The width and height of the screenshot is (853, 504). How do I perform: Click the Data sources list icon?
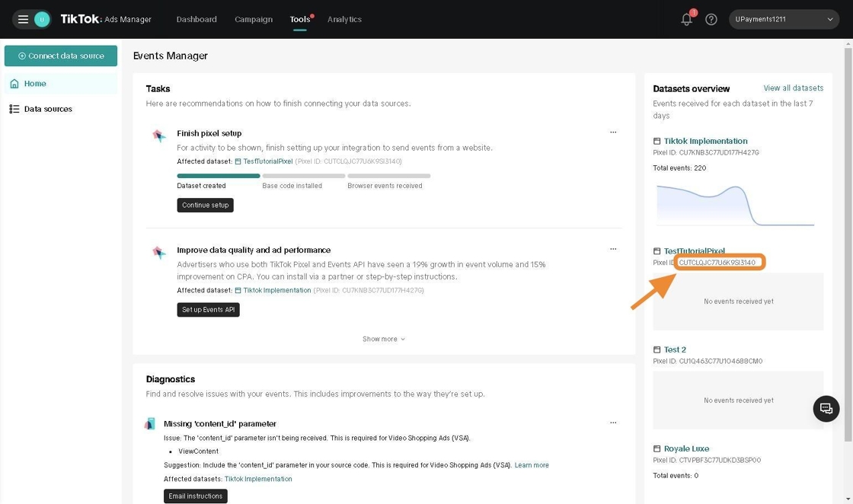coord(14,110)
